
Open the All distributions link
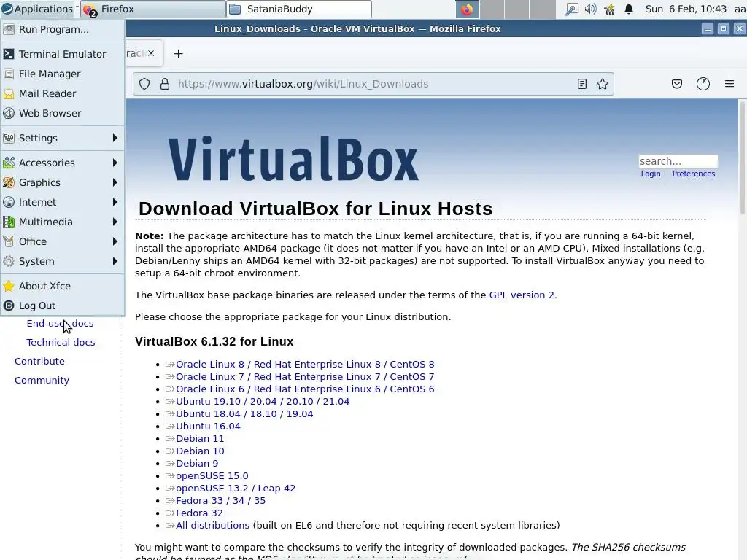point(212,525)
